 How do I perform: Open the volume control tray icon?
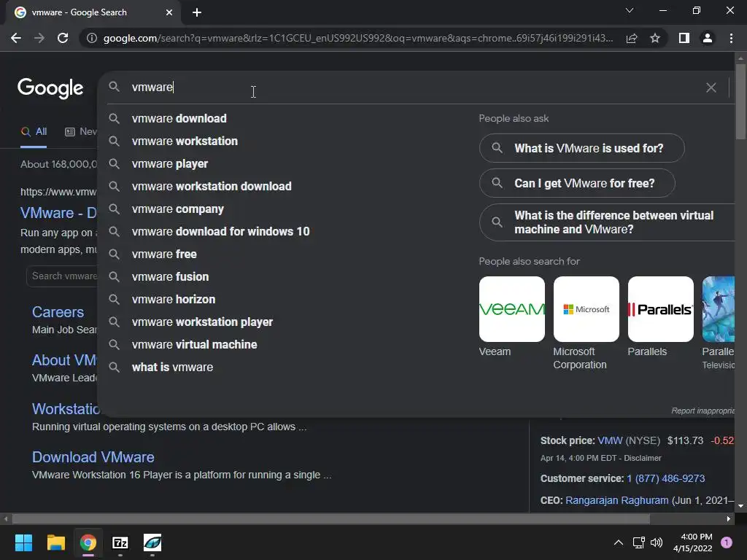point(657,542)
